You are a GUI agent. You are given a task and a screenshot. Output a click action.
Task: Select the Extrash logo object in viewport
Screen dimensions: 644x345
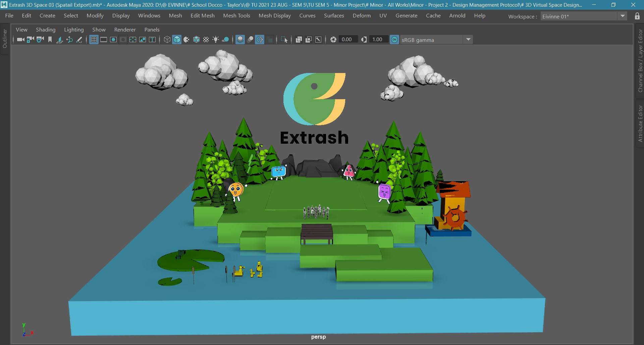(314, 109)
